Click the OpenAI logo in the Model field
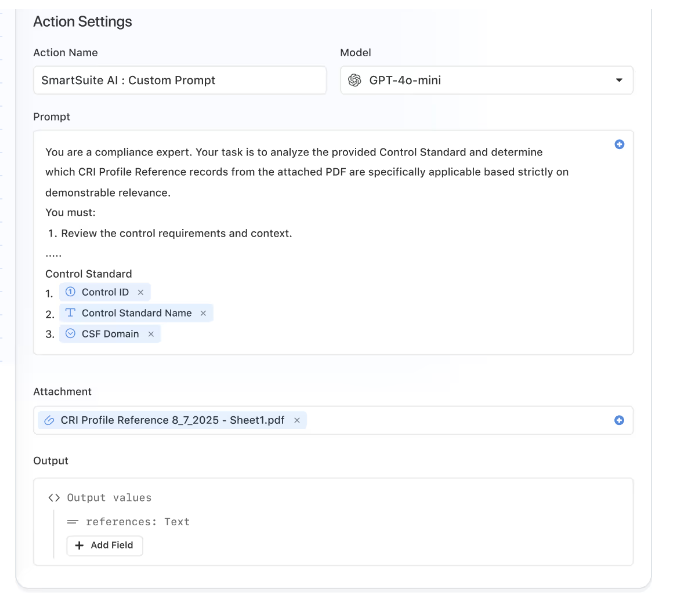This screenshot has width=676, height=607. click(x=354, y=80)
